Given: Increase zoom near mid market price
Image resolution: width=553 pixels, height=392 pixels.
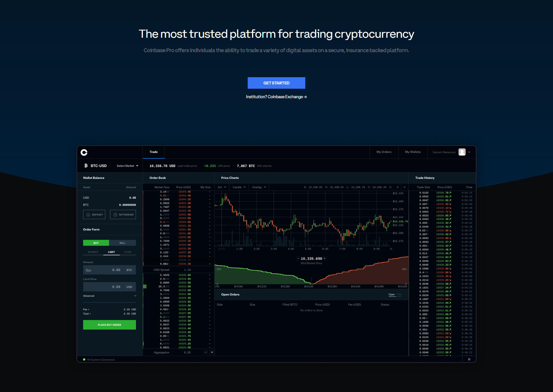Looking at the screenshot, I should point(325,258).
